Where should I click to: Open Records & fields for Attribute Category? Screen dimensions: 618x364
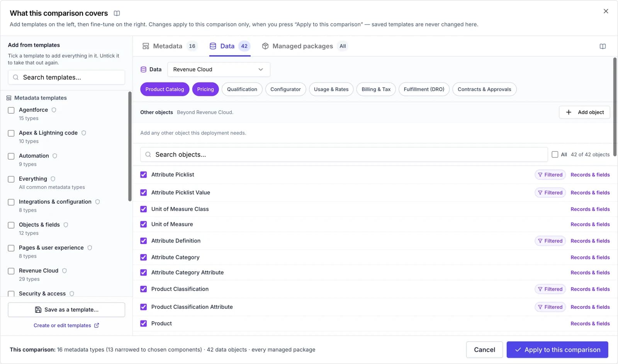[590, 257]
